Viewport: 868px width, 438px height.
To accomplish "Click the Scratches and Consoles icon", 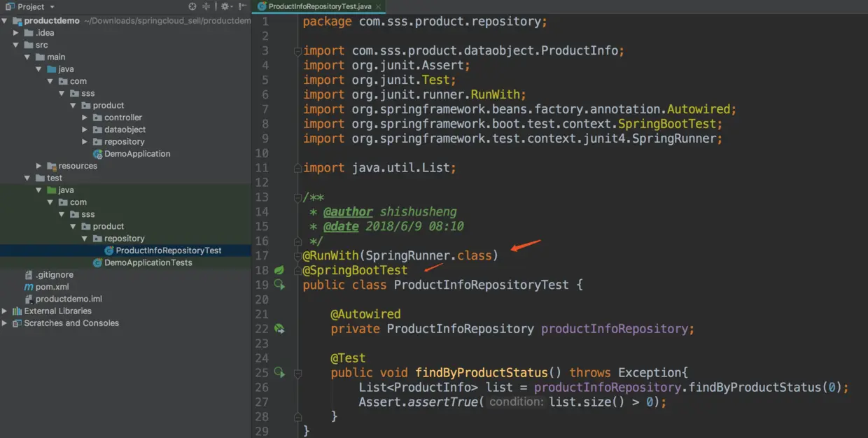I will (17, 323).
